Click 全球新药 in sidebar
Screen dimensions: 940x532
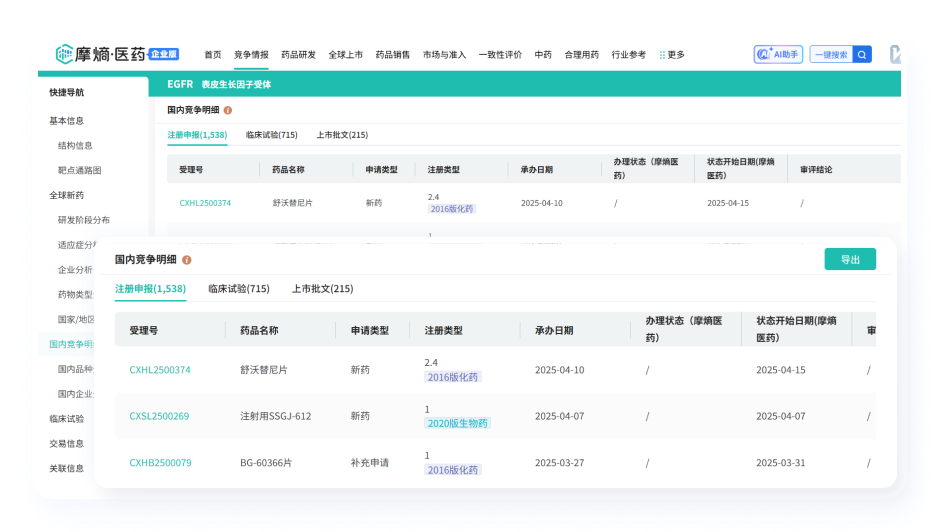pos(67,195)
